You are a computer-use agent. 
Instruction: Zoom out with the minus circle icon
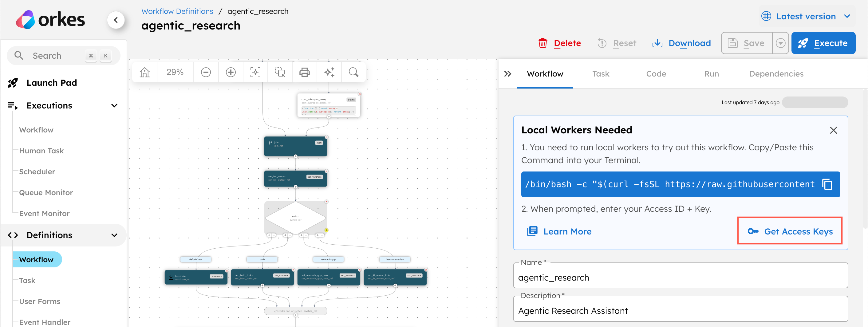point(206,72)
